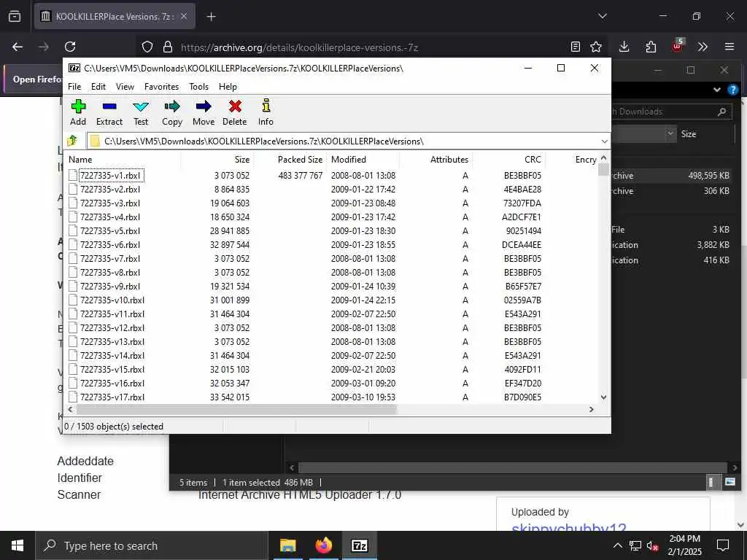Toggle Firefox reader view icon
The image size is (747, 560).
point(576,47)
